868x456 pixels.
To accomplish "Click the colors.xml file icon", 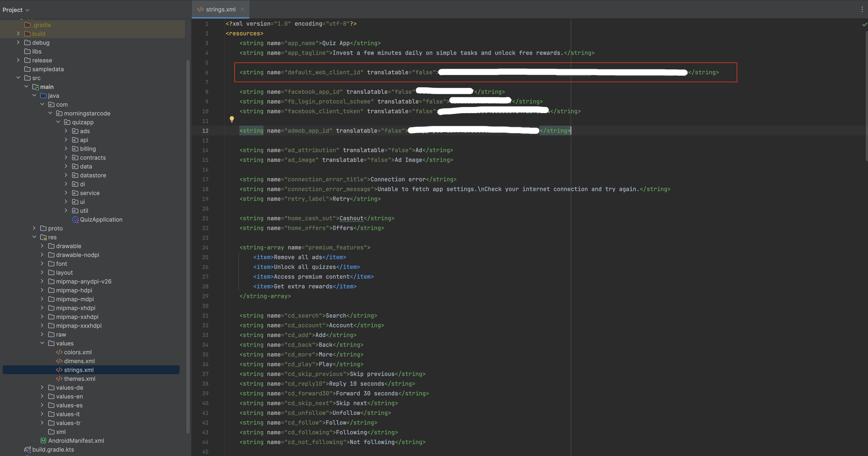I will coord(59,352).
